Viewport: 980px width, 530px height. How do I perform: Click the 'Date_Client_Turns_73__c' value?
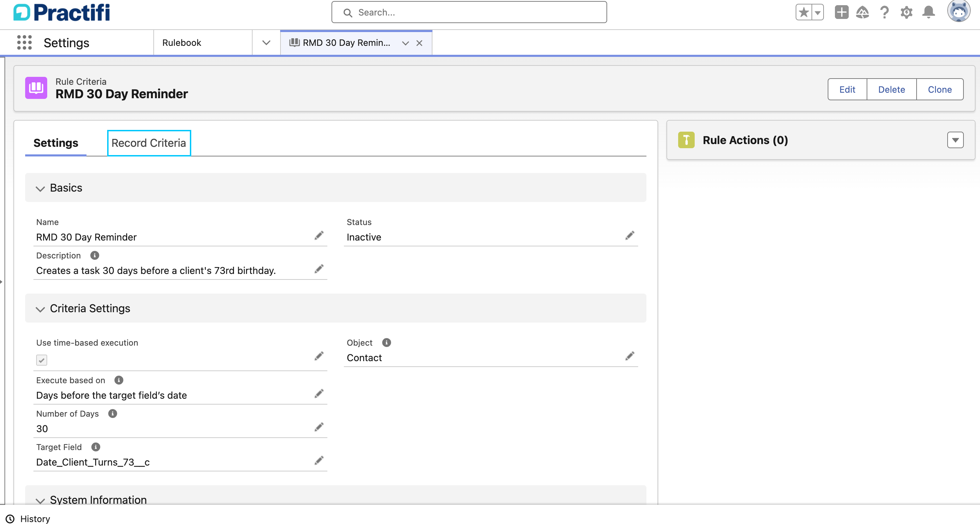[x=93, y=462]
